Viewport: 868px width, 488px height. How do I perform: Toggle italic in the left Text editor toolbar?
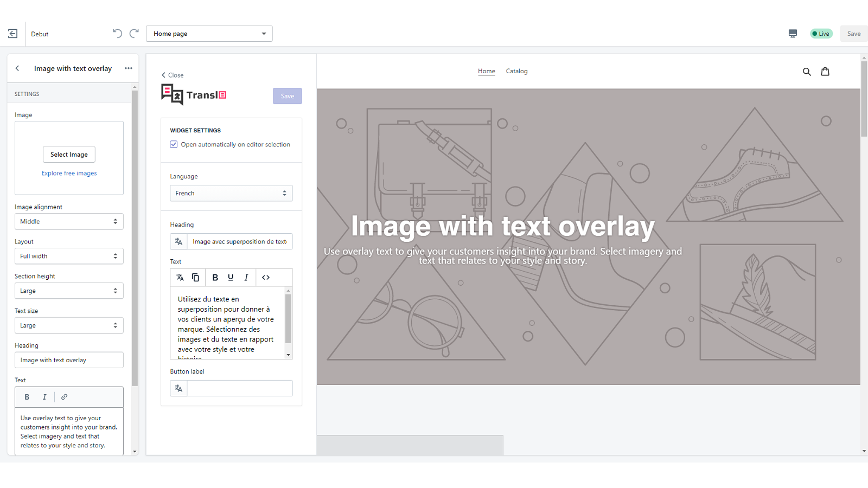(x=44, y=396)
